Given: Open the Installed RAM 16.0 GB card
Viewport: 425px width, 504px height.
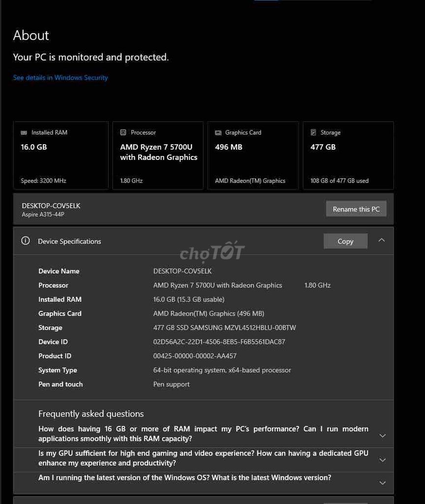Looking at the screenshot, I should (61, 156).
